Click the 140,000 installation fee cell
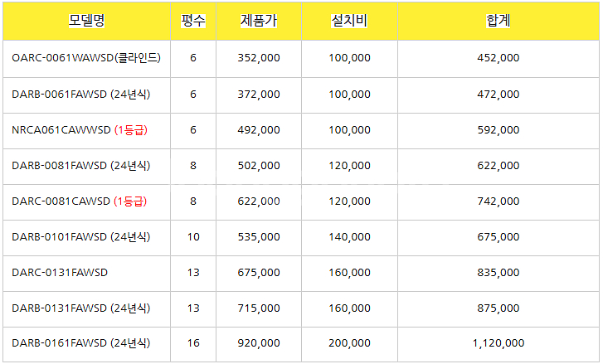Image resolution: width=603 pixels, height=364 pixels. pyautogui.click(x=349, y=237)
